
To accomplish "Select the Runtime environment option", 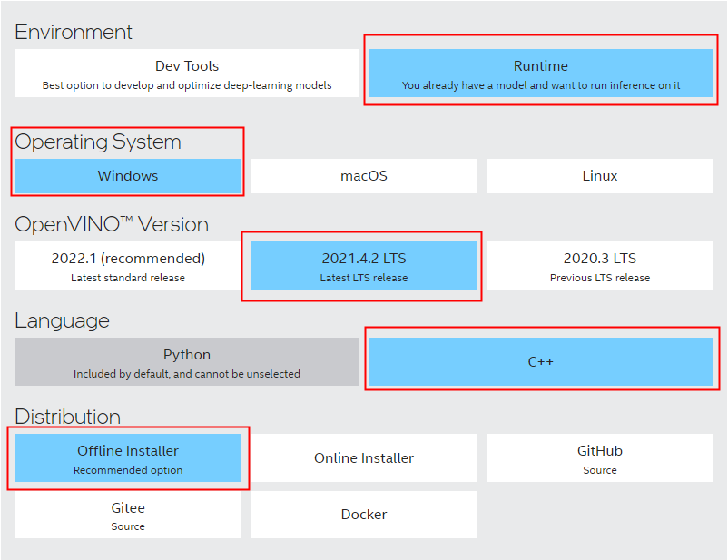I will (541, 74).
